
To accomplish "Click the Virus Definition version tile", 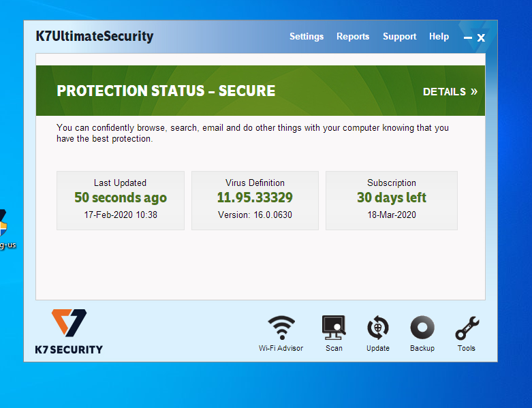I will tap(255, 200).
